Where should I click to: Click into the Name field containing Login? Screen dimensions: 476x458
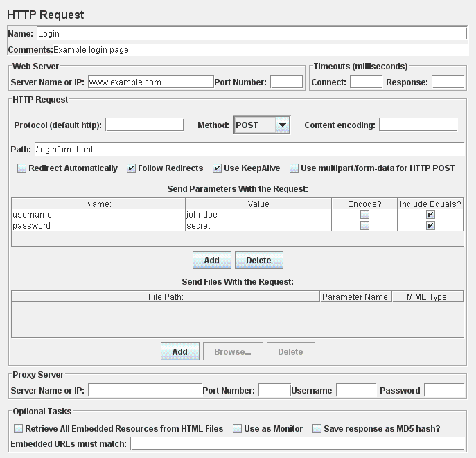pyautogui.click(x=251, y=33)
